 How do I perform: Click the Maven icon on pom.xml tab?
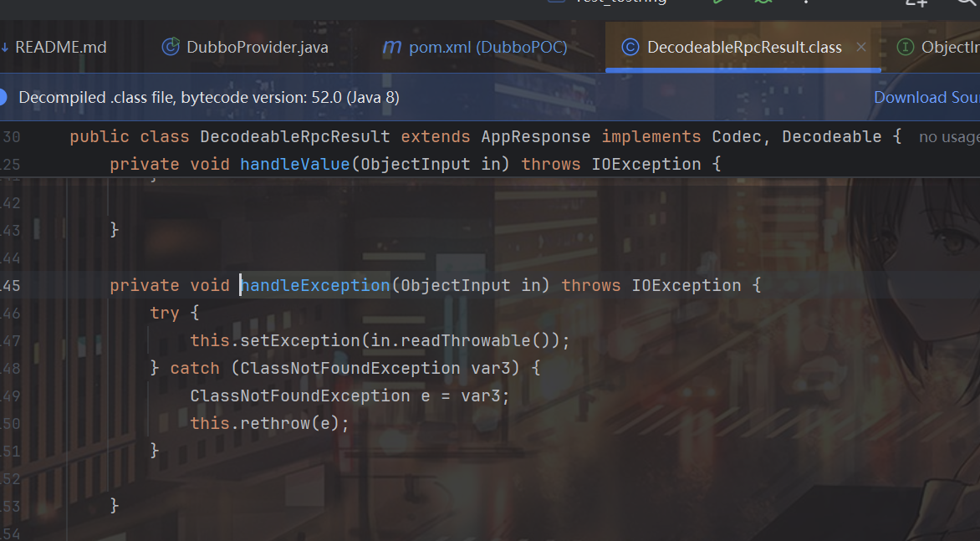391,47
